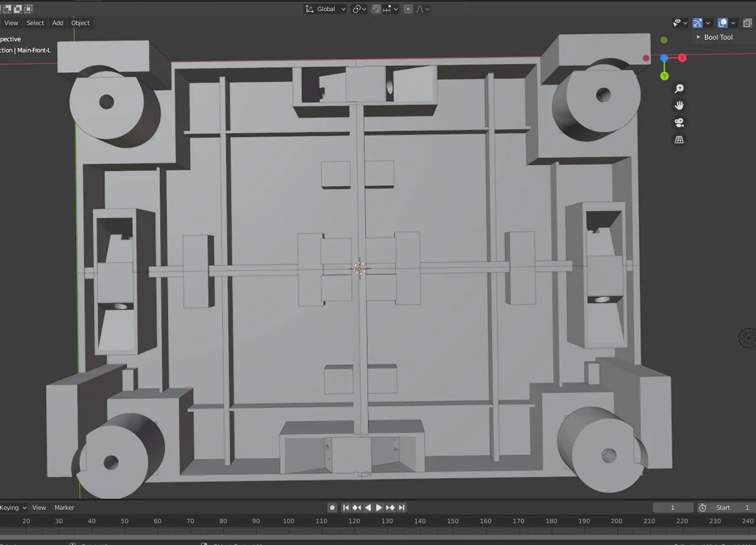The image size is (756, 545).
Task: Open the Keying dropdown in the timeline
Action: pyautogui.click(x=13, y=508)
